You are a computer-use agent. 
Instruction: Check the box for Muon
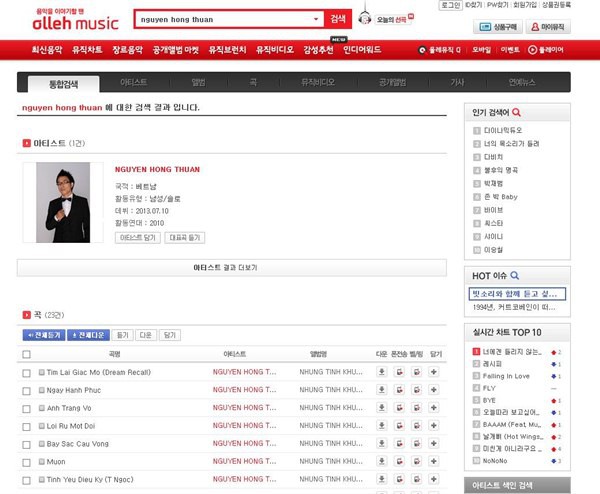26,463
